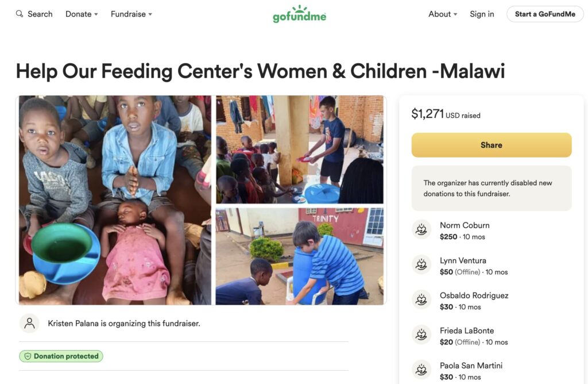Click the donation icon beside Osbaldo Rodriguez

click(421, 299)
